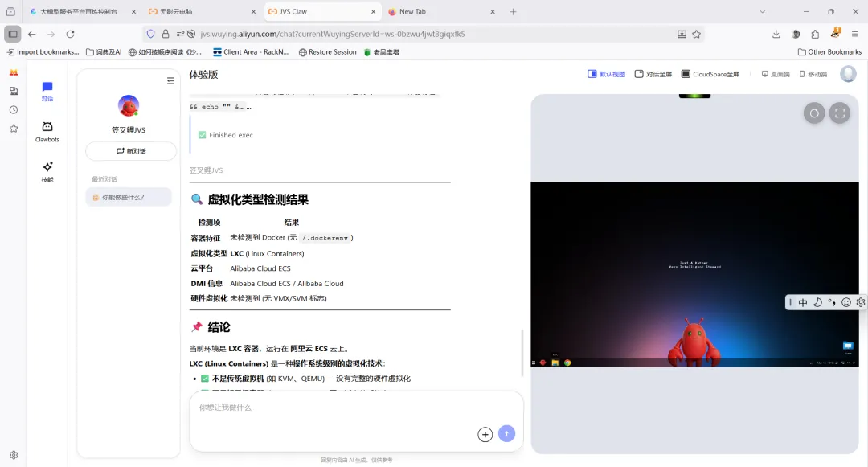Toggle IME moon half-width mode
This screenshot has height=467, width=868.
point(817,302)
